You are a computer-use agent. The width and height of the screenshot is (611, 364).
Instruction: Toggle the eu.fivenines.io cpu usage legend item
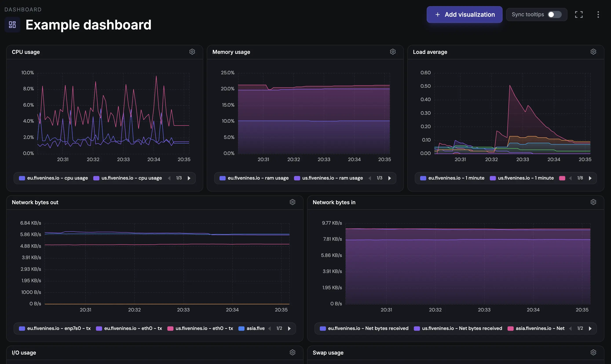click(57, 178)
